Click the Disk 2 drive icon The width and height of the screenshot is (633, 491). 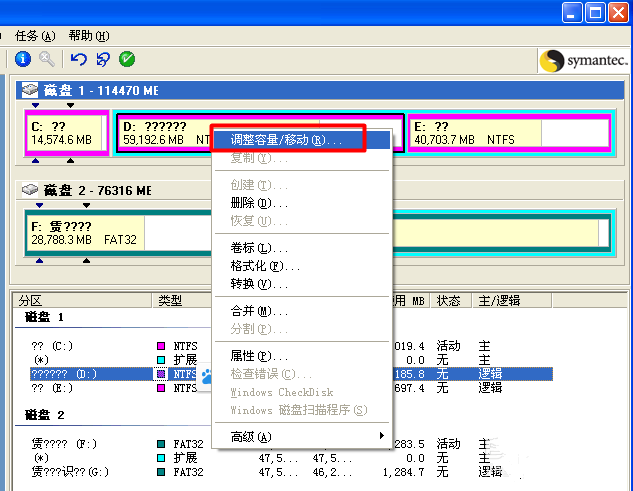tap(30, 190)
